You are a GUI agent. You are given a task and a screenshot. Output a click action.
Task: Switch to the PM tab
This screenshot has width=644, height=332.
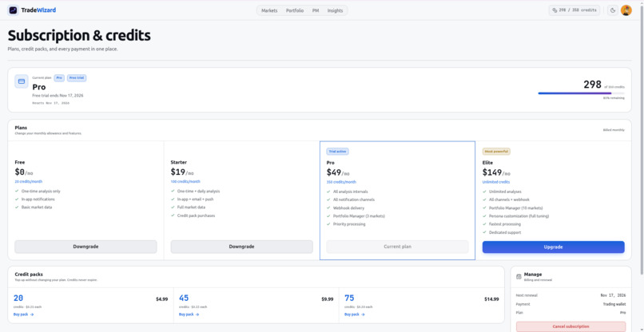click(x=316, y=10)
